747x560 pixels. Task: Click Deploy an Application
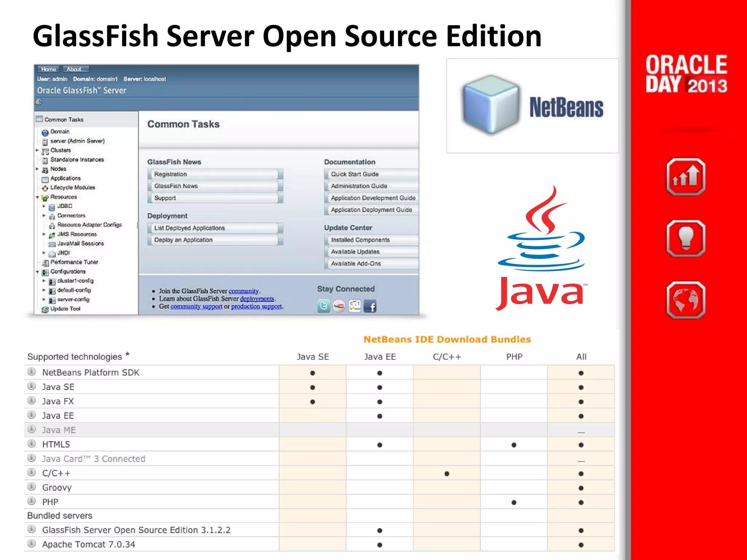coord(215,240)
